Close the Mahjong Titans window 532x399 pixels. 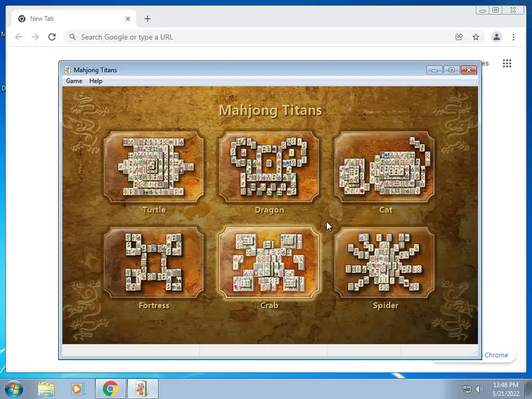(469, 70)
